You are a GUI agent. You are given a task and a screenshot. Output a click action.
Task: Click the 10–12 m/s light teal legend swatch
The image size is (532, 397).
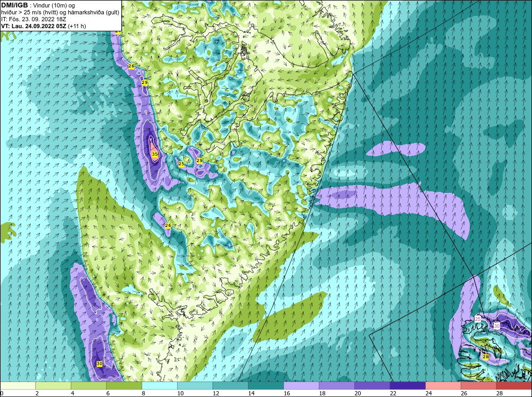pyautogui.click(x=195, y=386)
